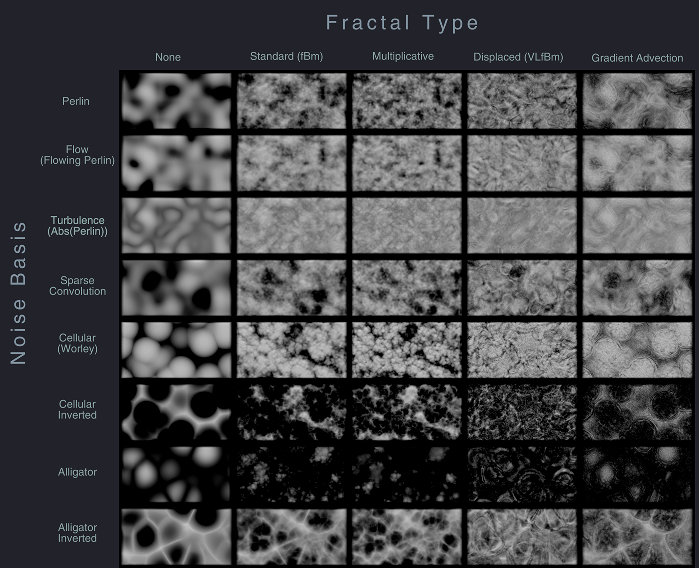Click the 'Turbulence (Abs(Perlin))' row label
Screen dimensions: 699x568
point(77,226)
